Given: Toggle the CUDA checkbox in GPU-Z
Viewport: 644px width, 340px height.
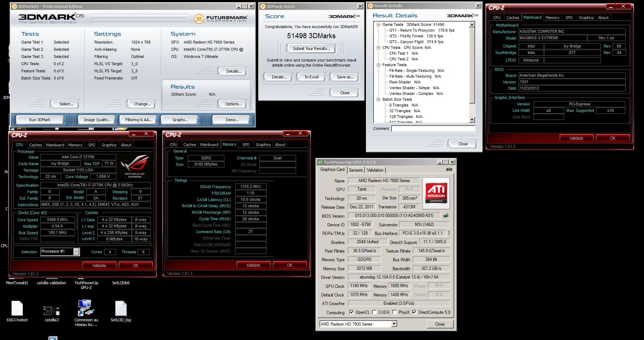Looking at the screenshot, I should [374, 312].
